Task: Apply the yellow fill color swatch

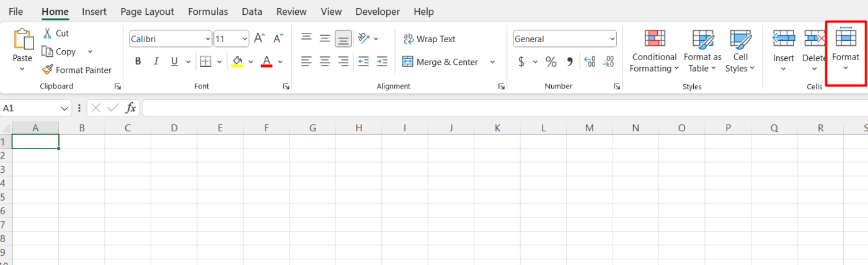Action: click(x=237, y=61)
